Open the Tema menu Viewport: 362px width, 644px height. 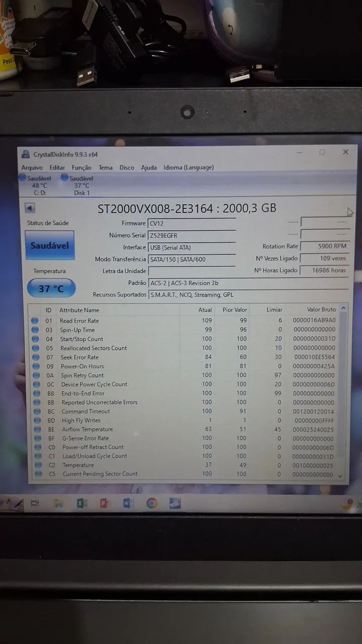106,168
